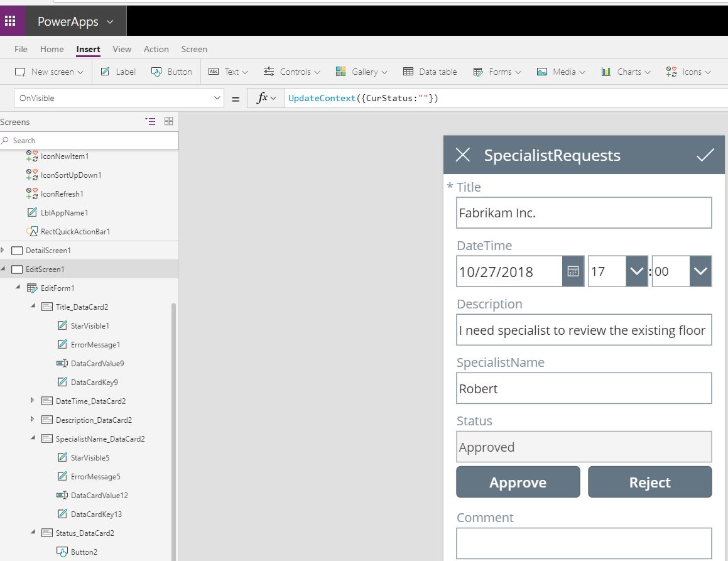This screenshot has width=728, height=561.
Task: Click the Comment text input field
Action: point(584,543)
